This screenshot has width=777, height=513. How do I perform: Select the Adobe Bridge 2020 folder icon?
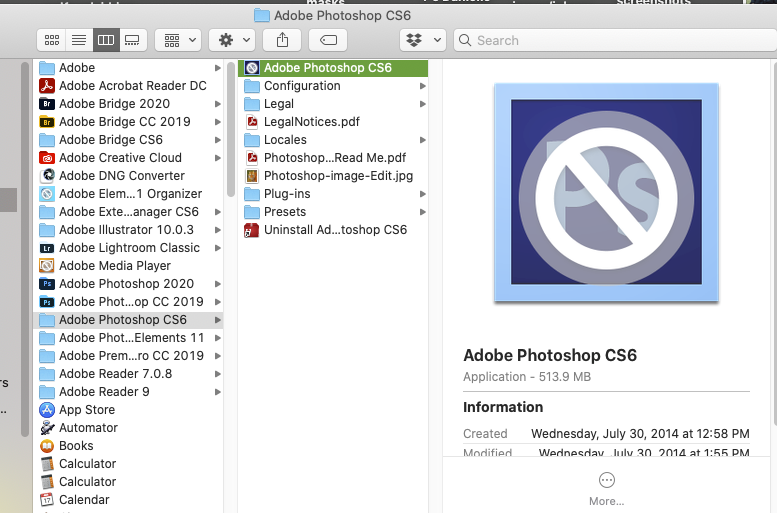(47, 104)
